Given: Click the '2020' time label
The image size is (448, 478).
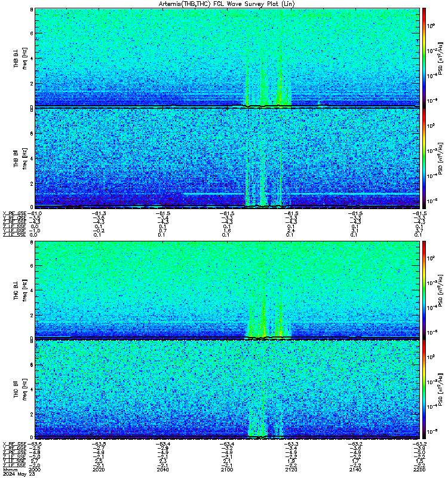Looking at the screenshot, I should coord(99,470).
